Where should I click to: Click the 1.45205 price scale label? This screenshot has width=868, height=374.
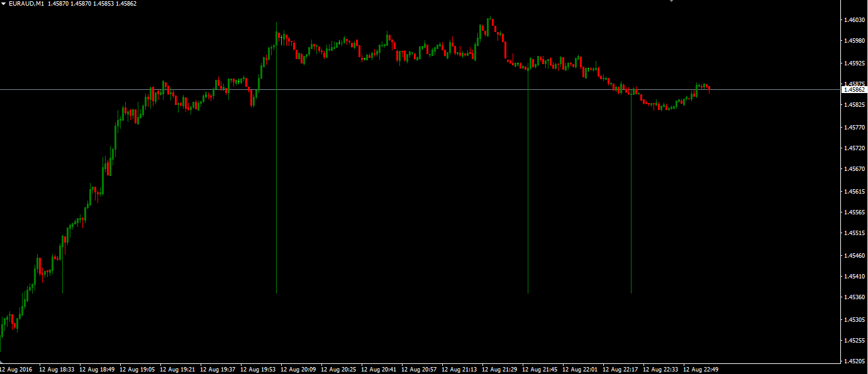click(854, 361)
